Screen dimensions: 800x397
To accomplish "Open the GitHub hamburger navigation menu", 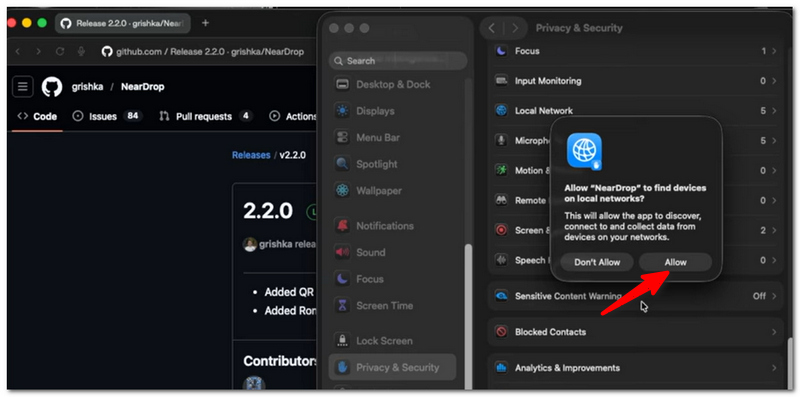I will click(x=22, y=87).
